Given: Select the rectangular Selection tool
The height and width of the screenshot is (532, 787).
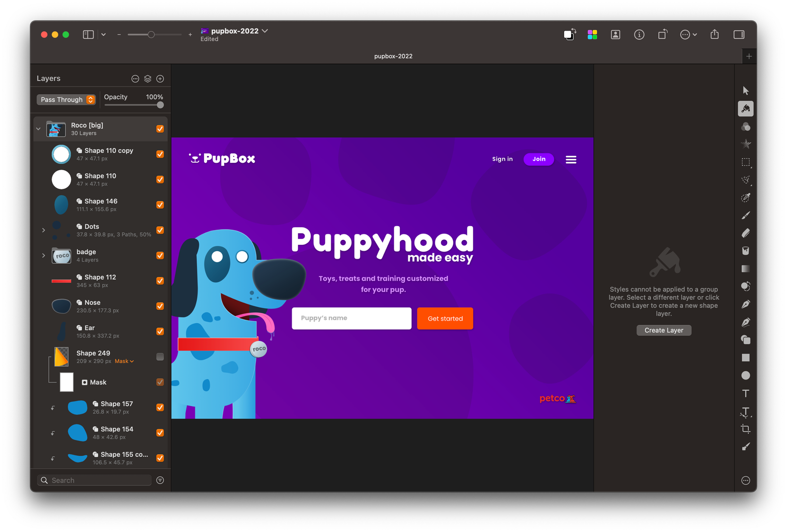Looking at the screenshot, I should (x=746, y=162).
